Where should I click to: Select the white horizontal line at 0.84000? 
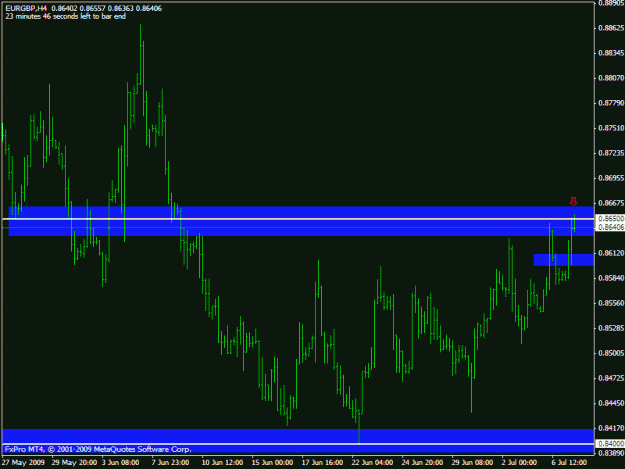point(298,444)
